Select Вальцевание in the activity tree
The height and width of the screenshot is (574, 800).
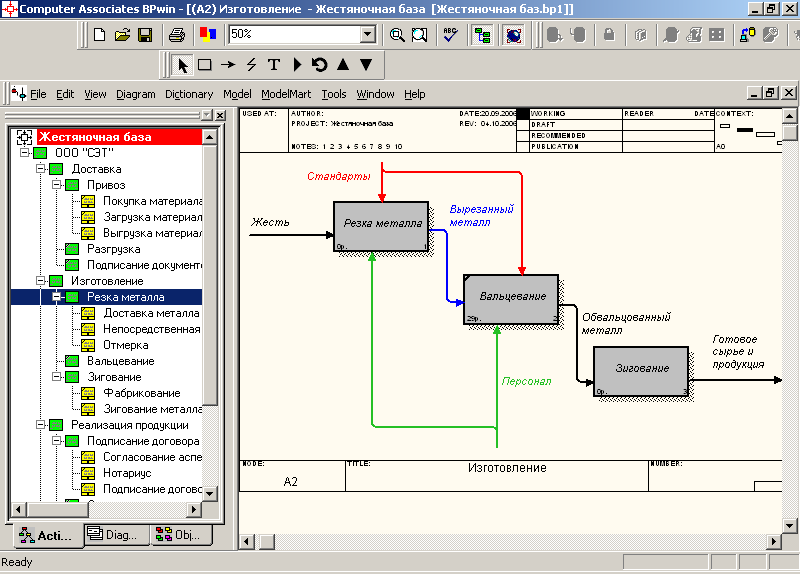coord(120,361)
